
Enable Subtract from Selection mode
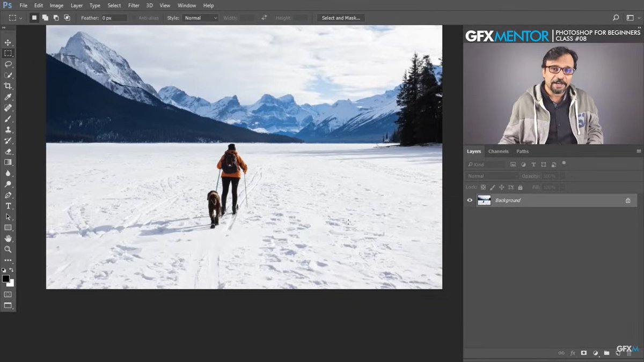point(56,18)
